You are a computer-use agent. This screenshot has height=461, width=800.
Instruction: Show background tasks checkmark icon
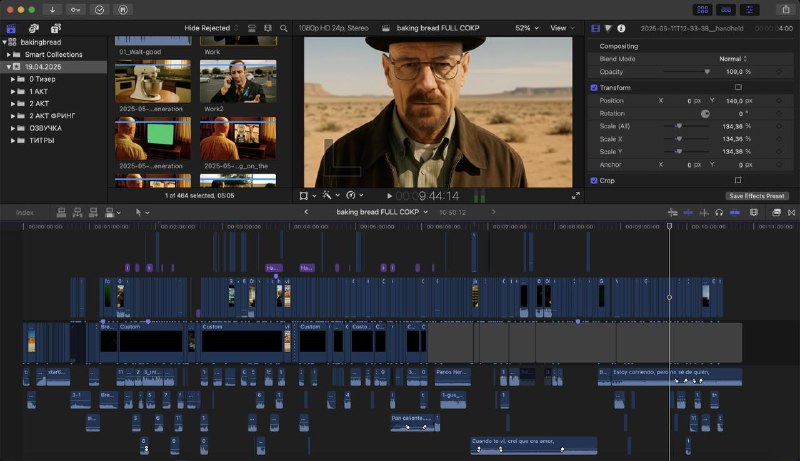click(99, 10)
